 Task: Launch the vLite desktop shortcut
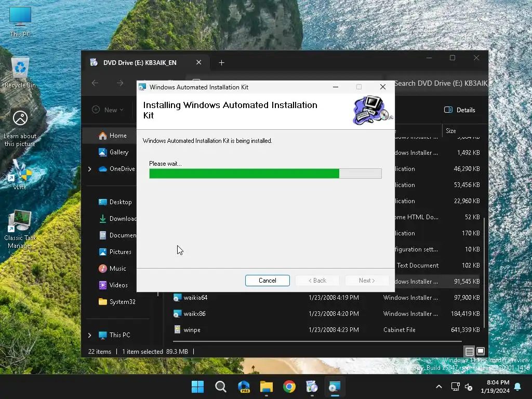click(x=20, y=175)
